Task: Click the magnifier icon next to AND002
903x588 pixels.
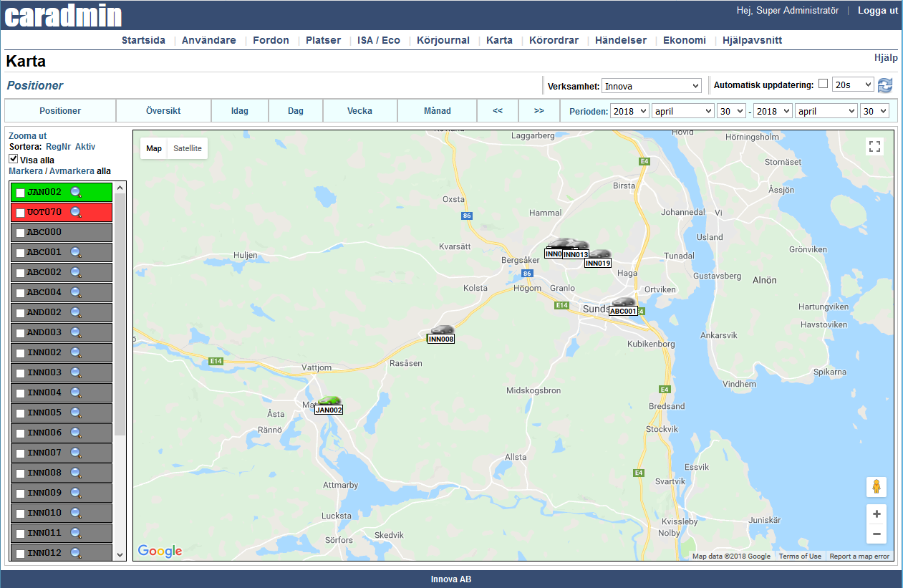Action: (x=76, y=312)
